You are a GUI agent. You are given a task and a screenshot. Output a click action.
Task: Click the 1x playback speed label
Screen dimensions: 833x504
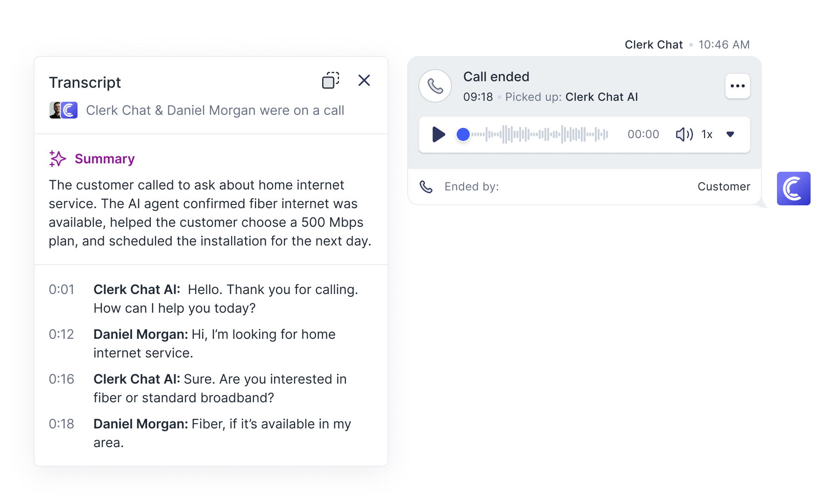pyautogui.click(x=707, y=134)
